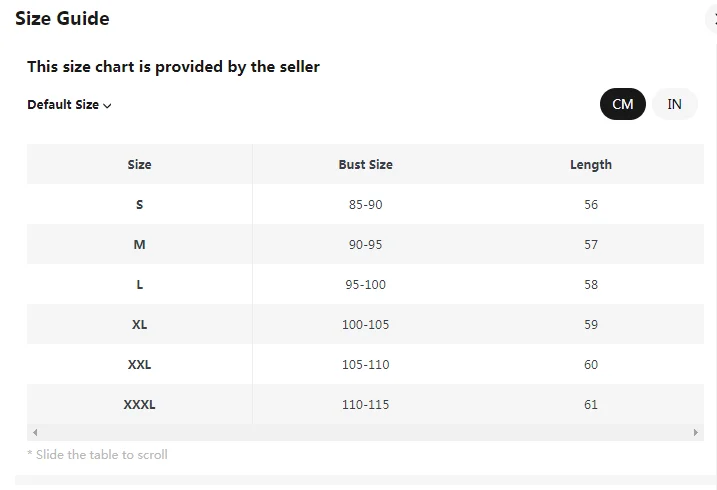
Task: Switch units to CM
Action: point(622,104)
